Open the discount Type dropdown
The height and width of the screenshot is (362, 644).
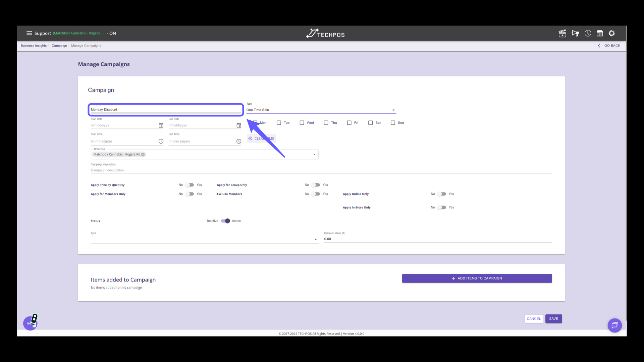tap(315, 239)
